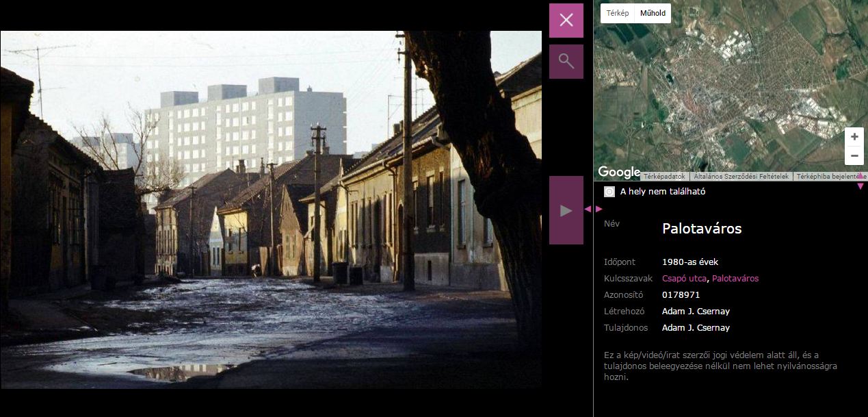The height and width of the screenshot is (417, 868).
Task: Open Általános Szerződési Feltételek terms link
Action: pos(741,177)
